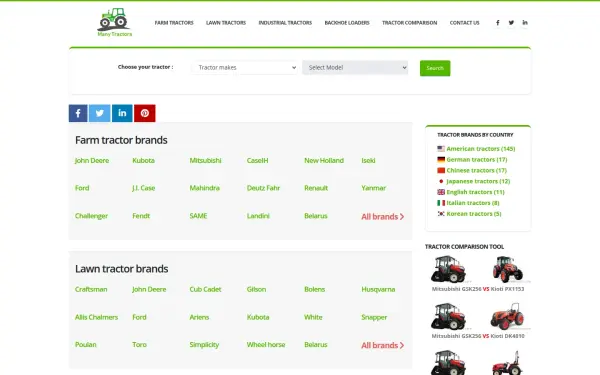Open the Husqvarna lawn brand link
This screenshot has width=600, height=375.
tap(378, 289)
